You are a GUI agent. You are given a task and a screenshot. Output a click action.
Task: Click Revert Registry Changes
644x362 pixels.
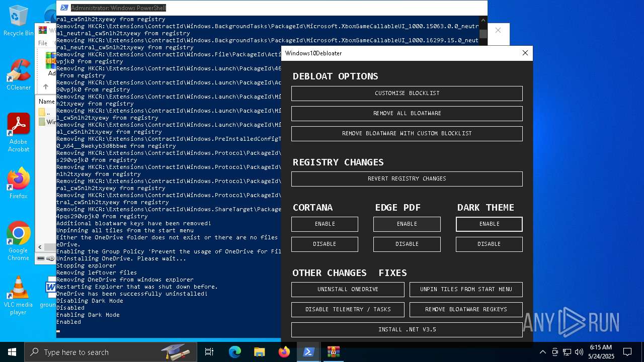(407, 179)
